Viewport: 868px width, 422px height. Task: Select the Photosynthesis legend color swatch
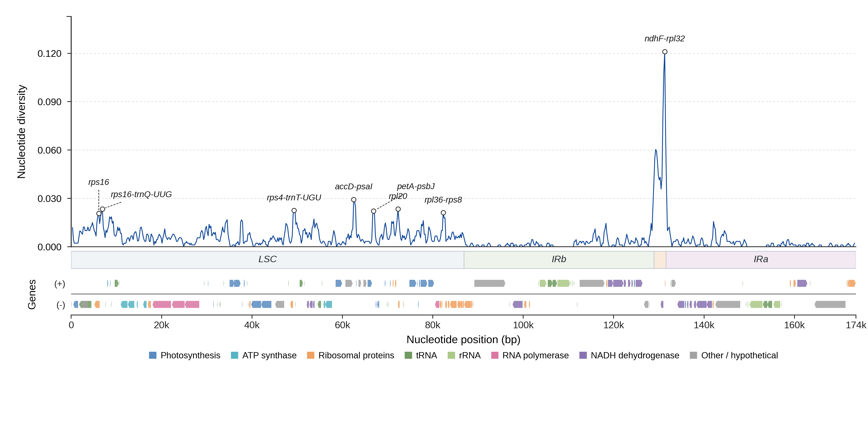coord(153,355)
